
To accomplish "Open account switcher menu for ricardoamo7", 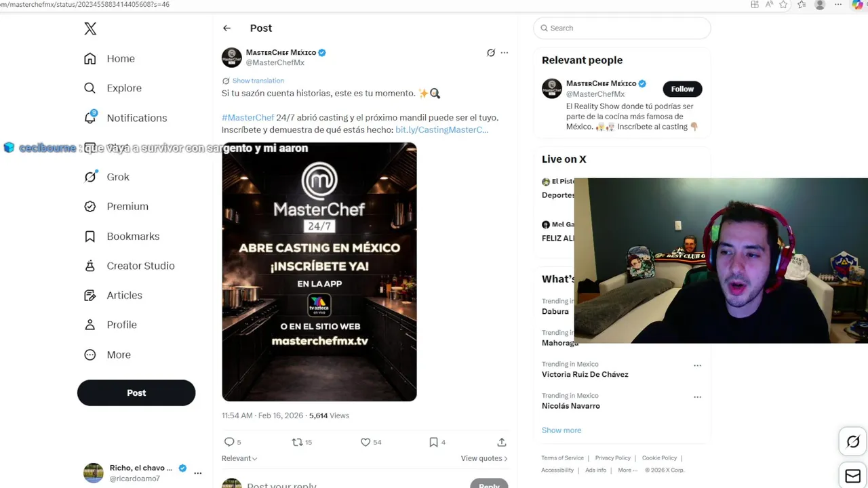I will (197, 473).
